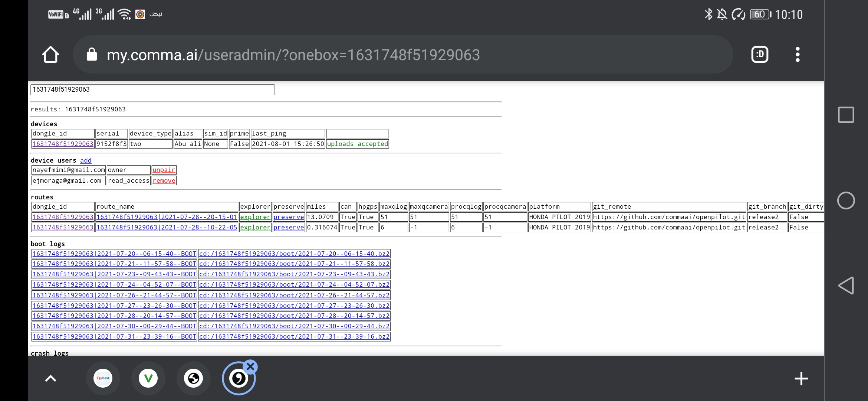868x401 pixels.
Task: Open the add link next to device users
Action: pos(85,160)
